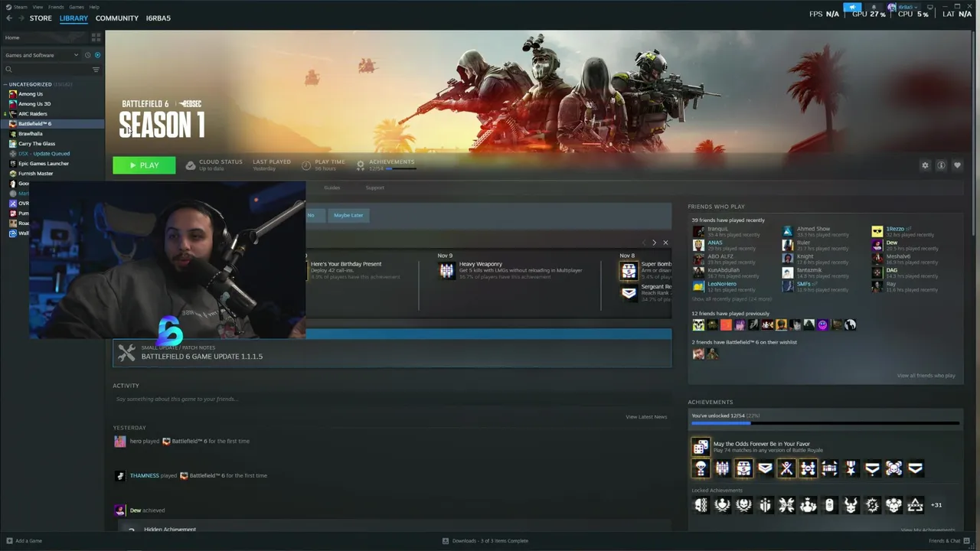Select ARC Raiders in sidebar
This screenshot has height=551, width=980.
(33, 114)
